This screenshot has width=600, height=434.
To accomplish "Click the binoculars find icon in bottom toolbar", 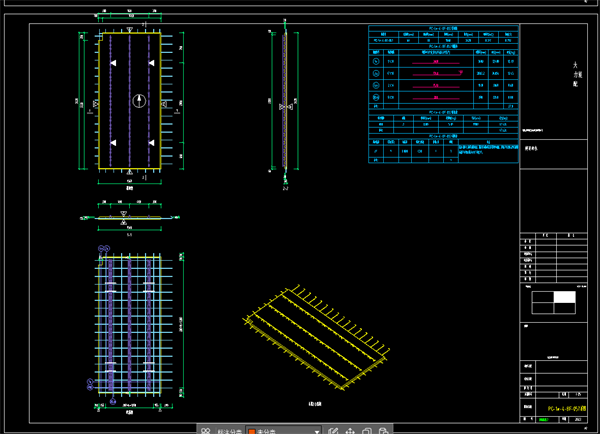I will (205, 431).
